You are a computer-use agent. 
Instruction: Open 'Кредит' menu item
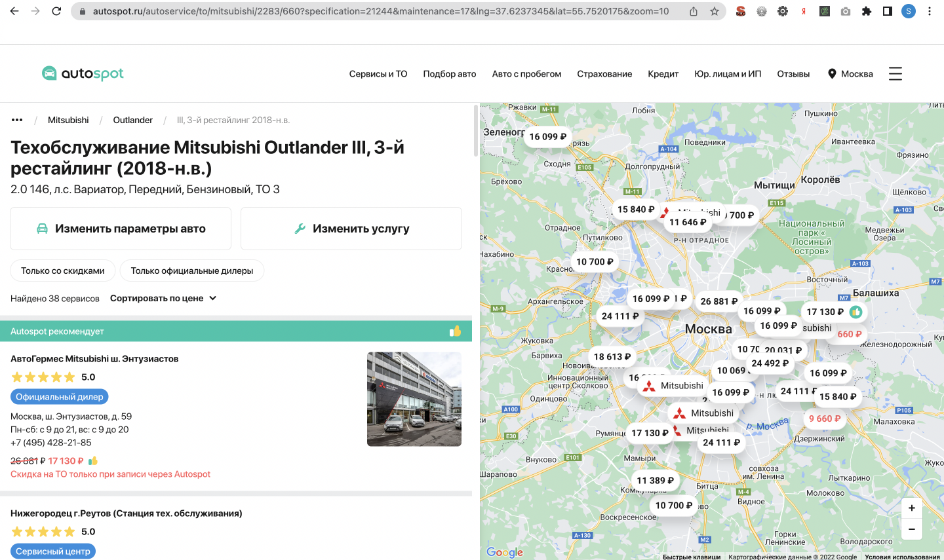[663, 74]
